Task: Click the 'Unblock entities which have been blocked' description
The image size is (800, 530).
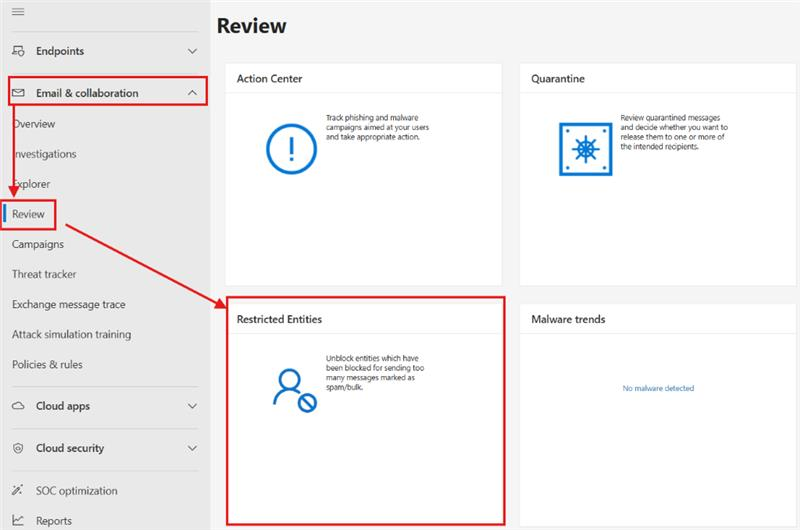Action: 375,372
